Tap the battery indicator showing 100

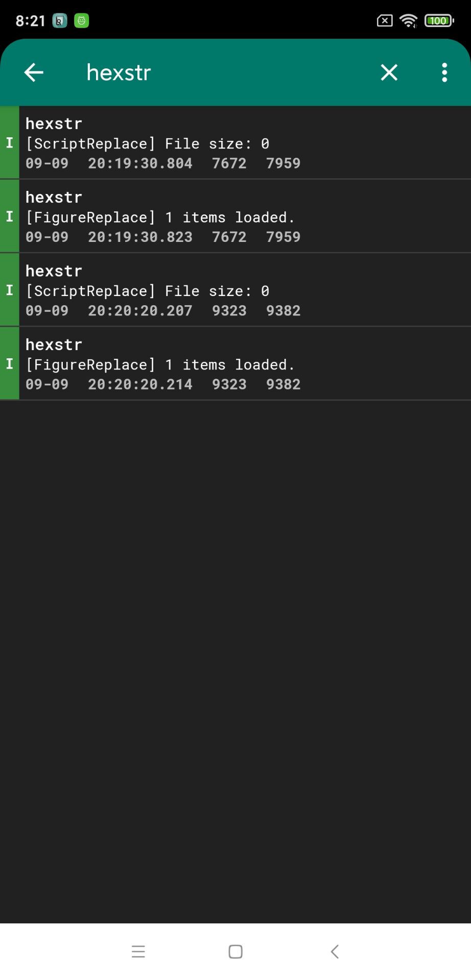[439, 21]
